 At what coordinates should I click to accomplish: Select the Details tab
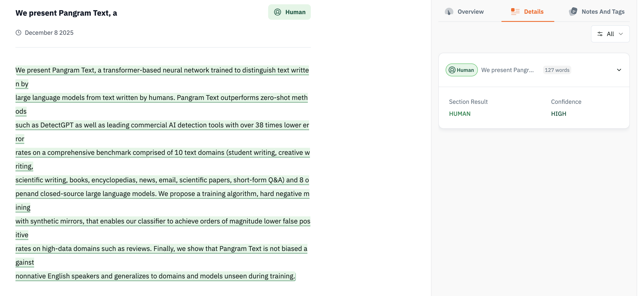[x=533, y=12]
